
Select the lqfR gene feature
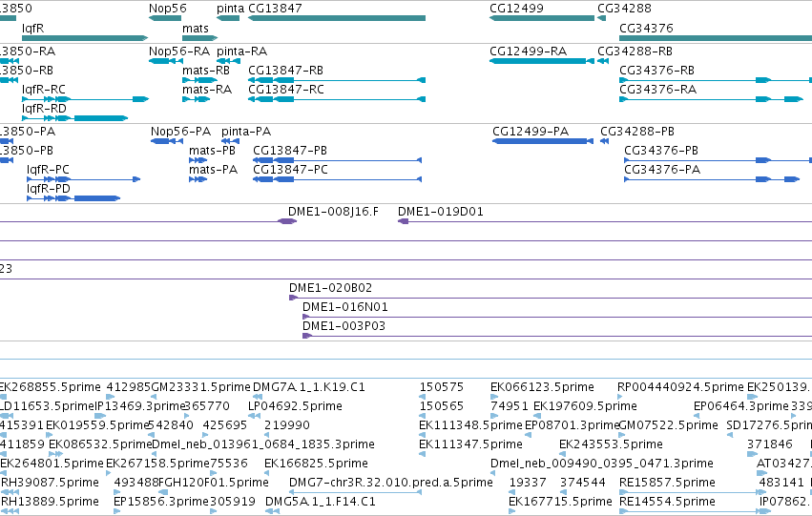pos(85,38)
